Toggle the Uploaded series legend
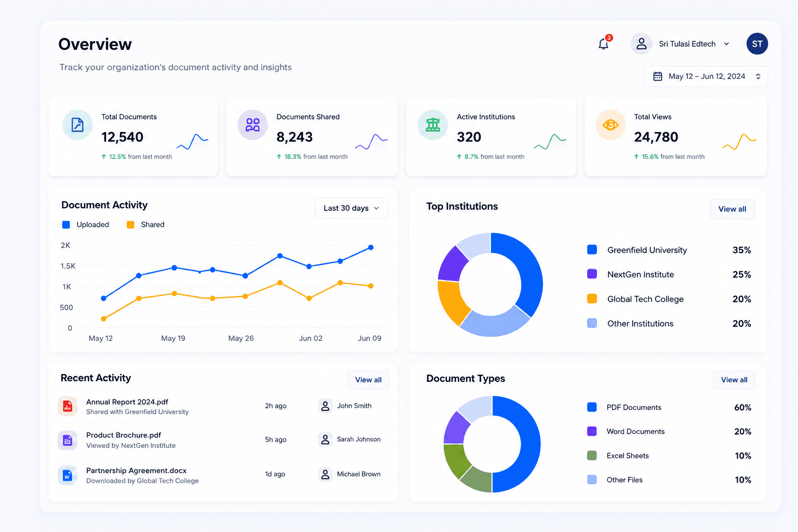The width and height of the screenshot is (798, 532). coord(86,224)
